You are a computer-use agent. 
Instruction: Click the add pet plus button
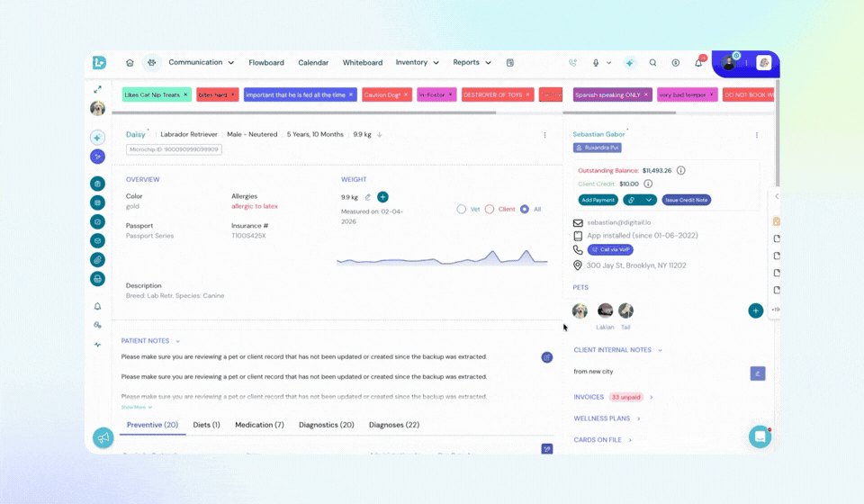click(755, 310)
